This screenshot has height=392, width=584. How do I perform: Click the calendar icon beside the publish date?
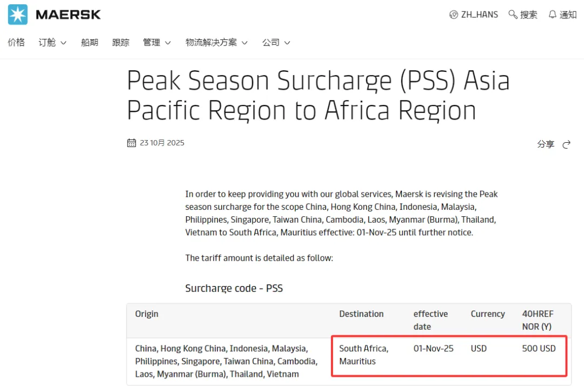point(131,142)
